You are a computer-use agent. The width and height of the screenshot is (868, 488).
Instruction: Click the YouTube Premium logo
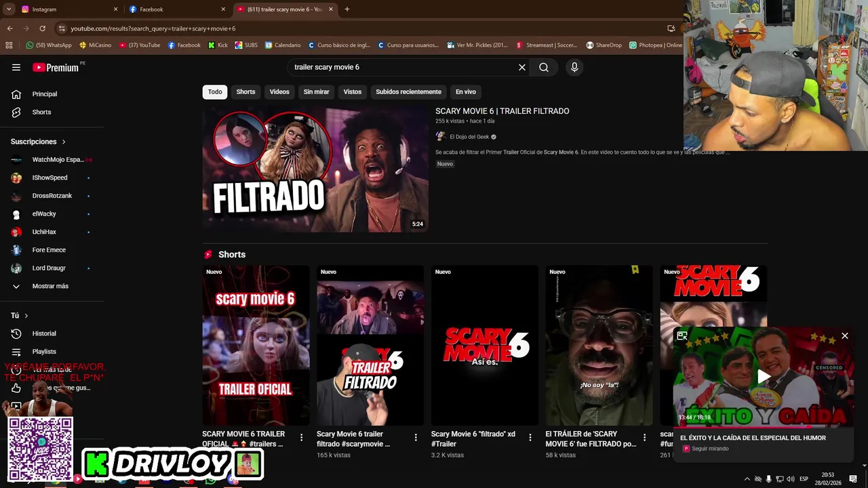[x=56, y=67]
